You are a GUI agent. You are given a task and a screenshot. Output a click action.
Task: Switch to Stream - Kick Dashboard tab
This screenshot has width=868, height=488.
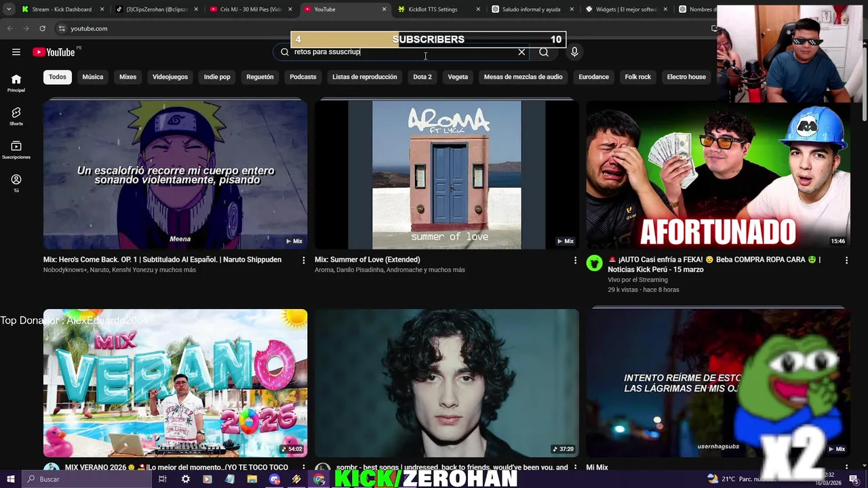pos(62,9)
